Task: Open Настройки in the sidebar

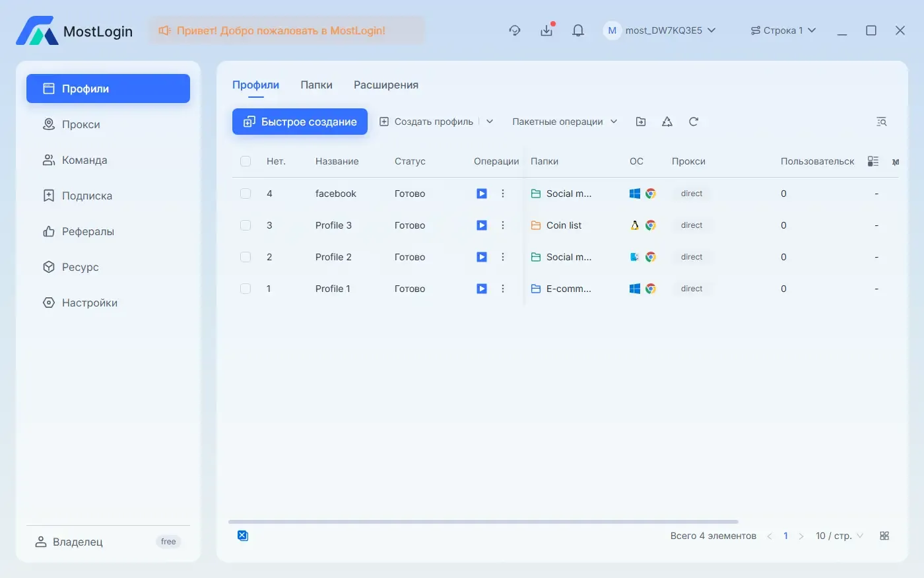Action: tap(108, 303)
